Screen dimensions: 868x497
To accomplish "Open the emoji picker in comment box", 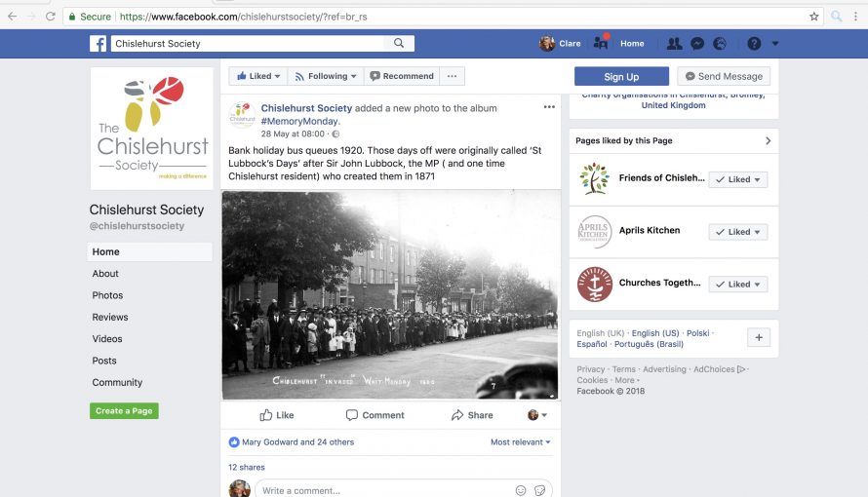I will pyautogui.click(x=521, y=490).
